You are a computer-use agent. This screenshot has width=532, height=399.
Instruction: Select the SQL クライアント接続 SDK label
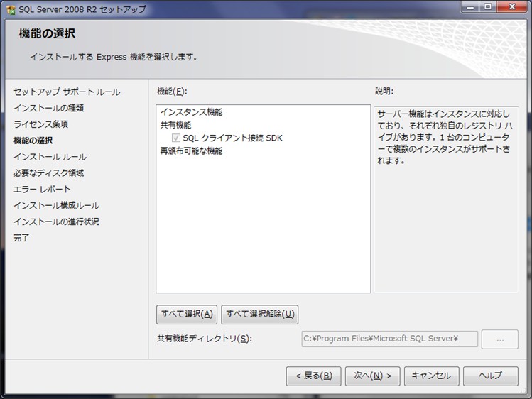coord(233,138)
